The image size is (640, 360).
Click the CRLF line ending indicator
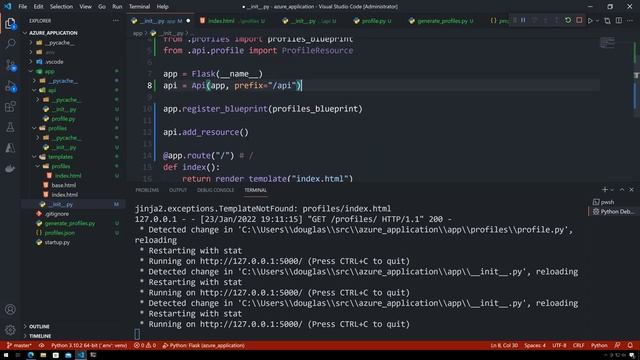coord(578,345)
